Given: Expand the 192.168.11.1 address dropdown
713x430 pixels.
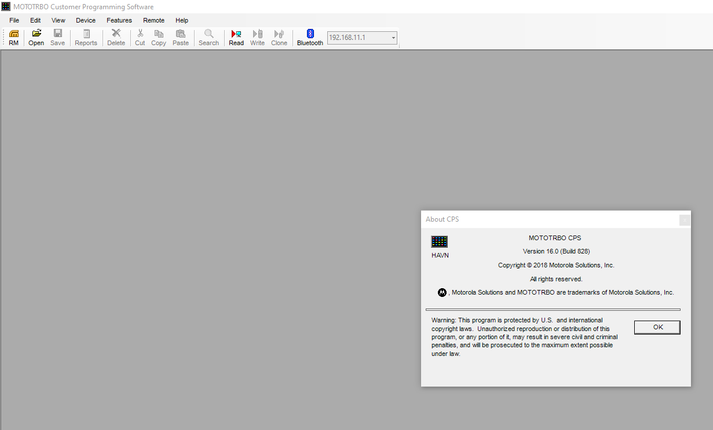Looking at the screenshot, I should [394, 38].
